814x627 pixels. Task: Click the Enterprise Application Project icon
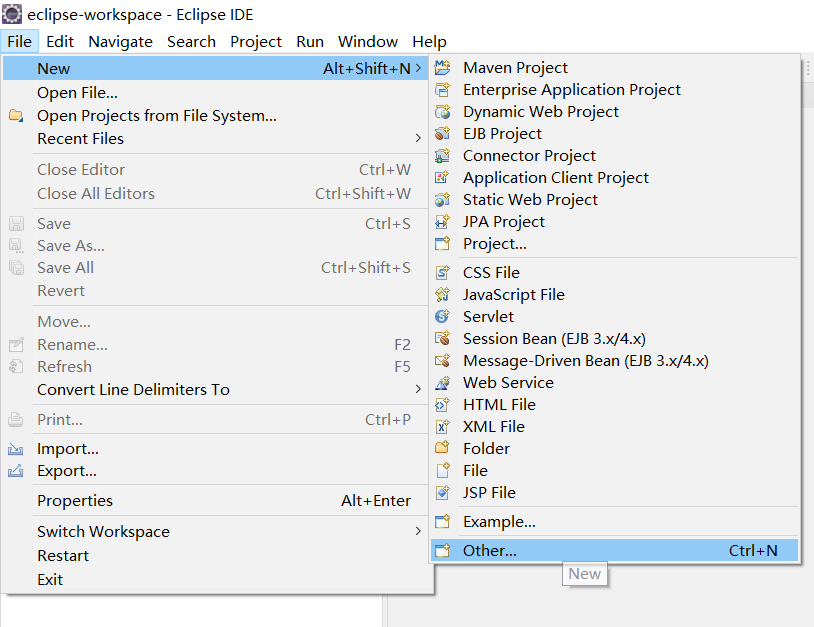pyautogui.click(x=442, y=90)
